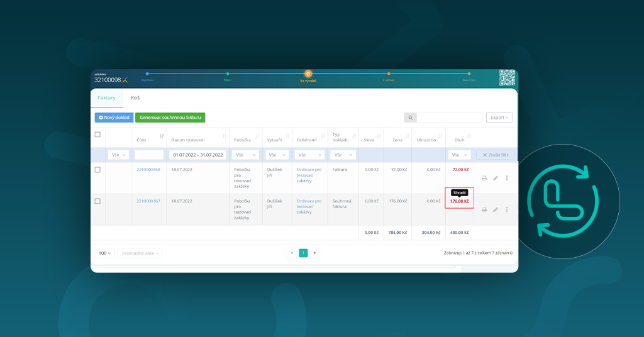Sort by Datum vystavení column arrows
This screenshot has height=337, width=644.
[225, 136]
